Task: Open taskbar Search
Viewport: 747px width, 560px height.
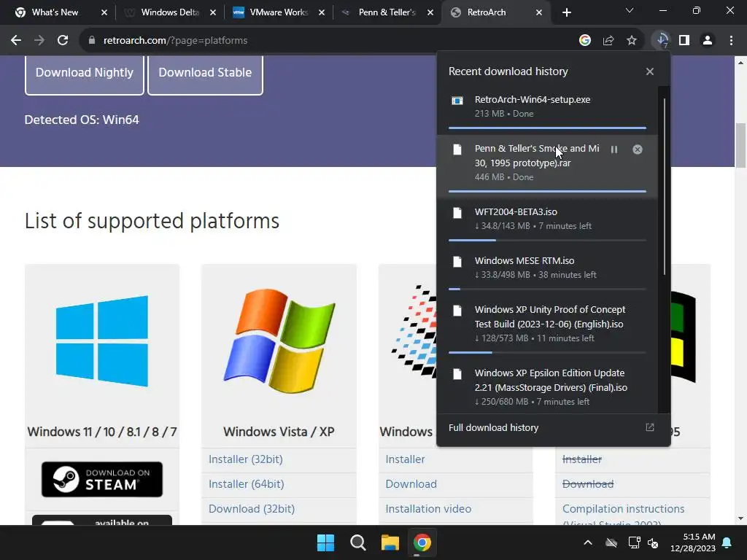Action: point(357,542)
